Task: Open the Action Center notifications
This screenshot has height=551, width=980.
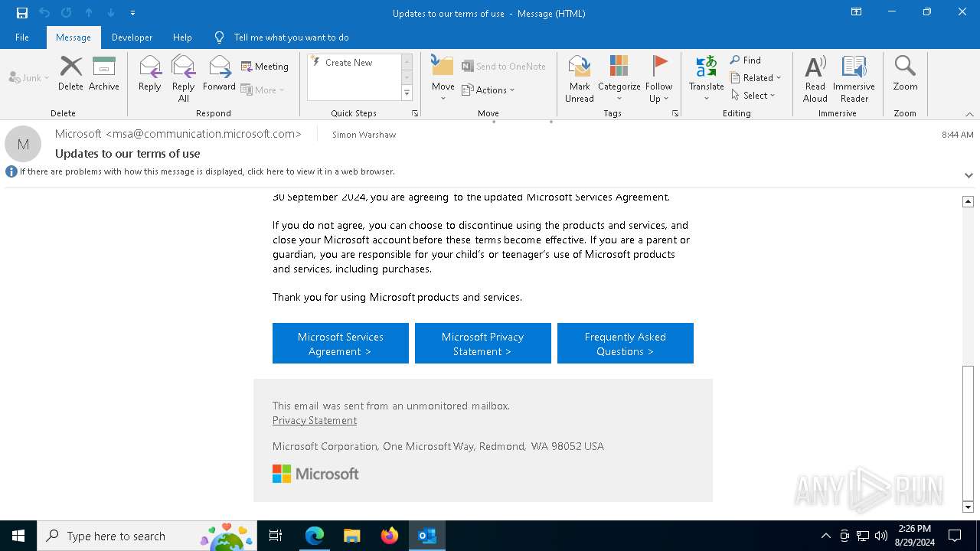Action: click(x=955, y=536)
